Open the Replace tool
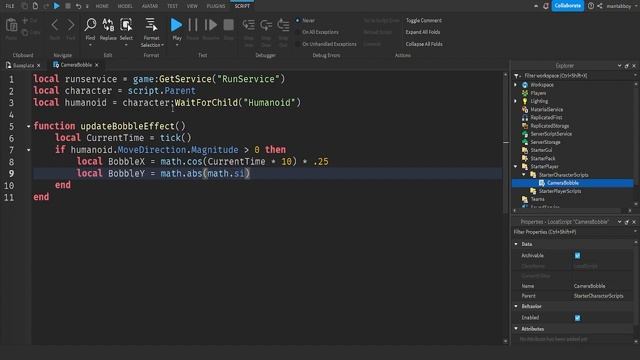This screenshot has width=640, height=360. click(x=108, y=25)
